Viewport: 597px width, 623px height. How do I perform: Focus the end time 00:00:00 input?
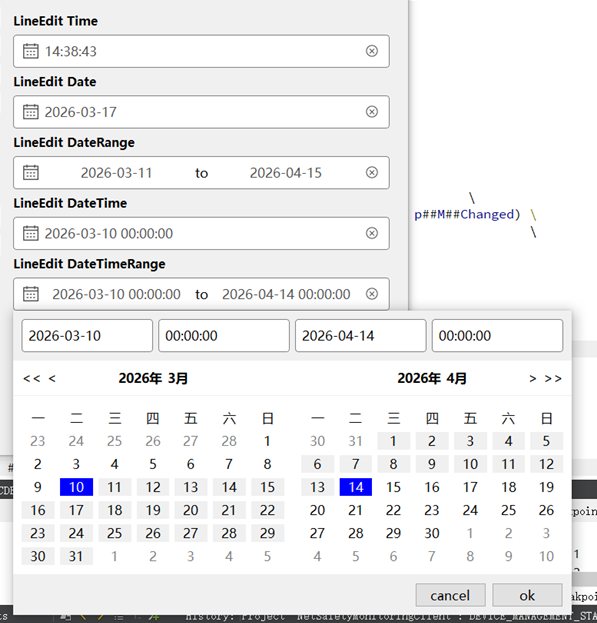pyautogui.click(x=497, y=336)
